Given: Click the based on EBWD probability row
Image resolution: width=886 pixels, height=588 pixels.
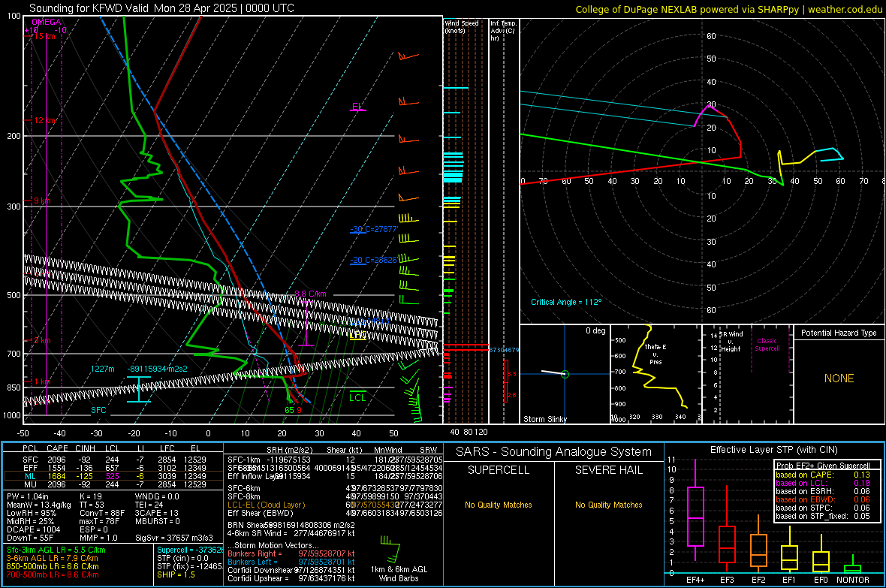Looking at the screenshot, I should tap(823, 499).
